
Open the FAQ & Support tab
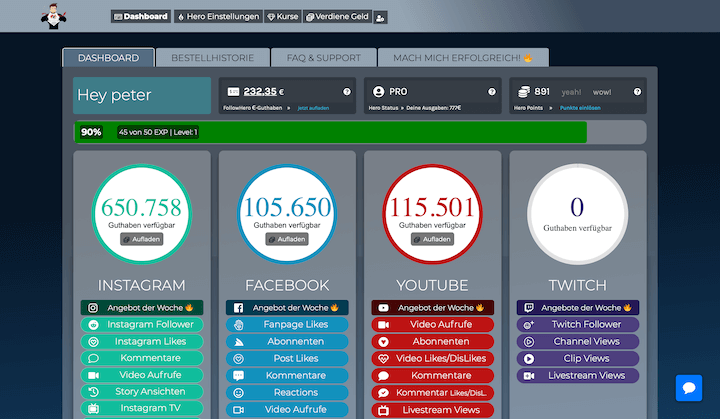[324, 58]
